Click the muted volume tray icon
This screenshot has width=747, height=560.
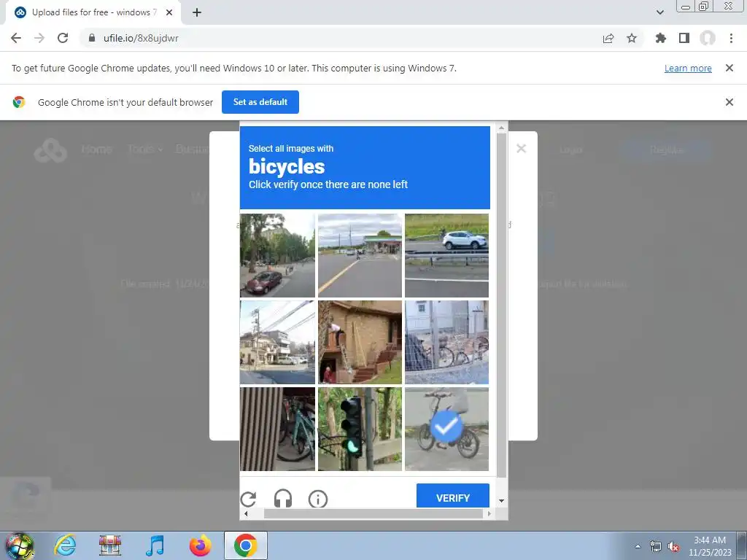(x=673, y=546)
